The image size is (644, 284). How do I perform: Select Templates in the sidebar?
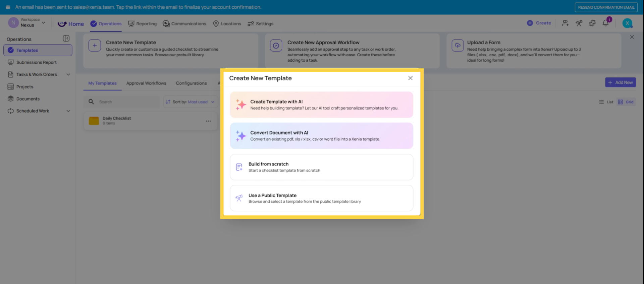pyautogui.click(x=38, y=50)
